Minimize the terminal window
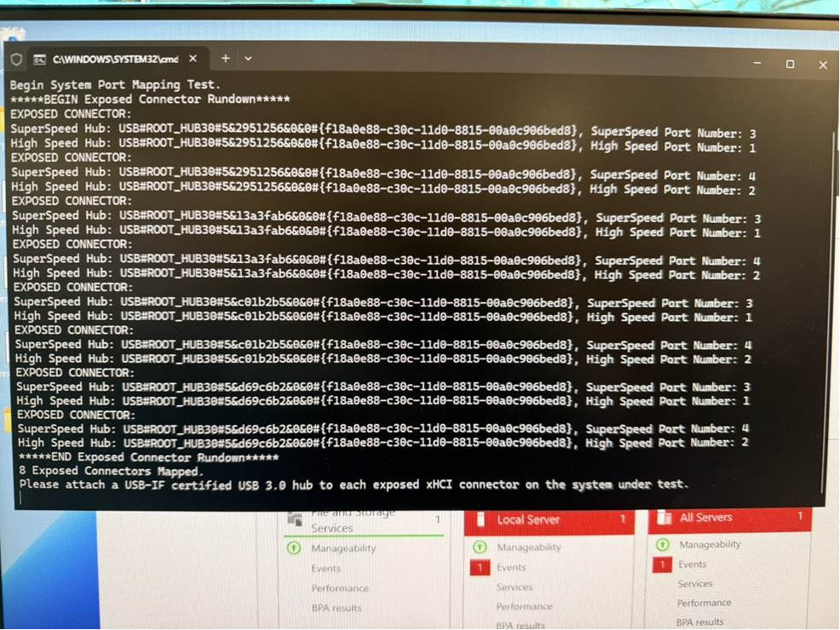This screenshot has height=630, width=840. 757,63
